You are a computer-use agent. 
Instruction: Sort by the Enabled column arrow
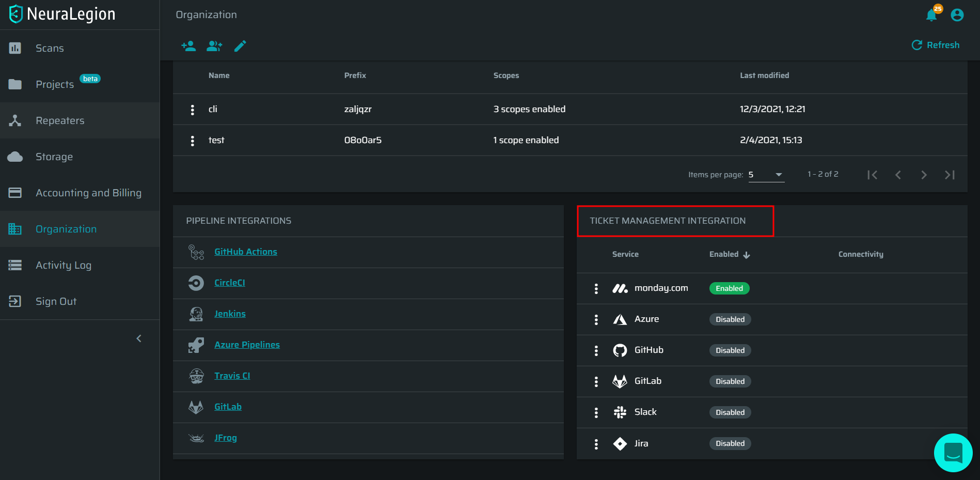pos(747,255)
